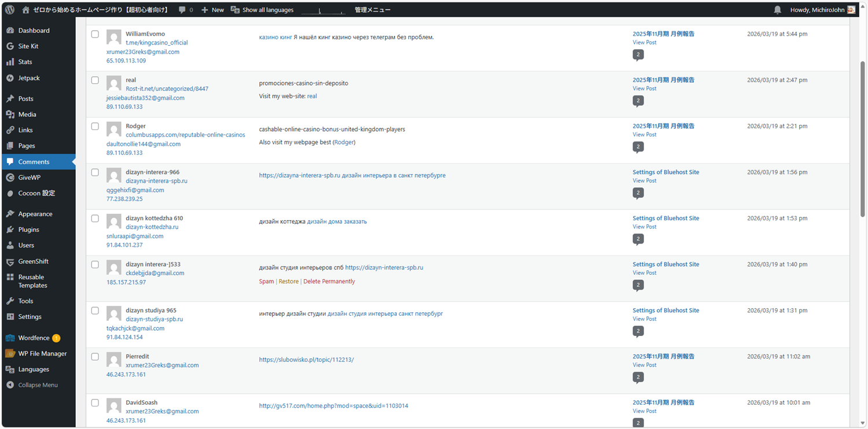Open the +New content dropdown
This screenshot has width=868, height=429.
pos(212,10)
